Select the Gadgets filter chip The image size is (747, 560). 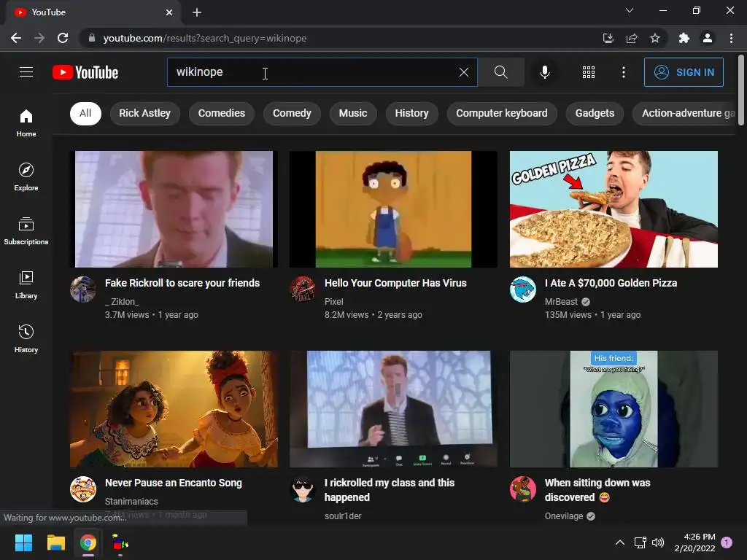[595, 113]
